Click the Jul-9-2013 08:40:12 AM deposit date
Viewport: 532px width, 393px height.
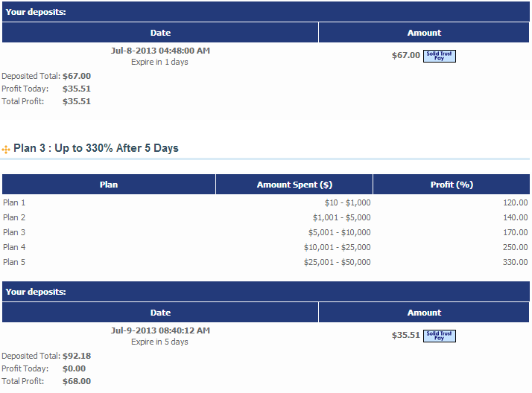coord(160,330)
